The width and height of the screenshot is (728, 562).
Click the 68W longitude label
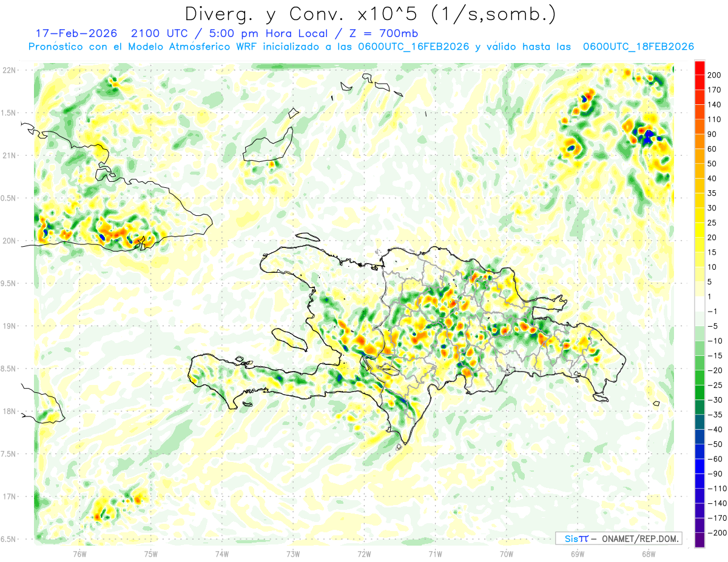click(649, 554)
